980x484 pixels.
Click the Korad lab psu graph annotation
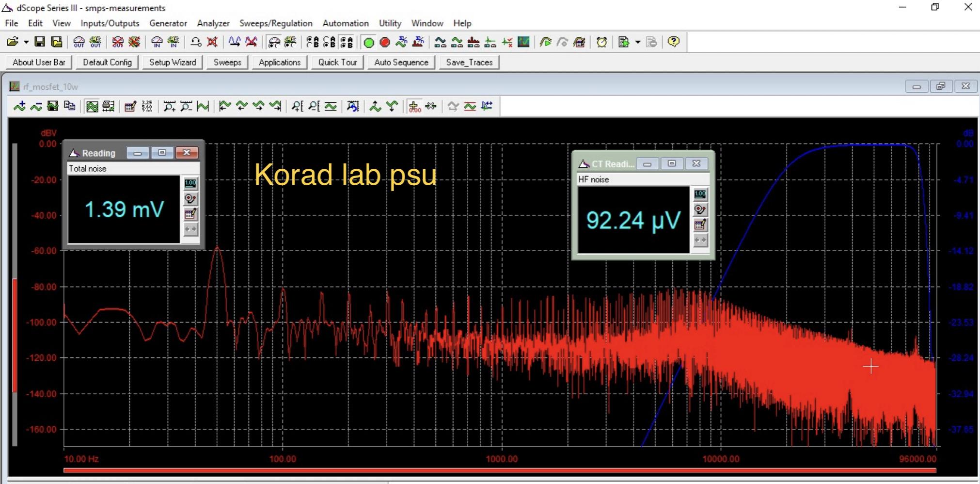pos(346,175)
